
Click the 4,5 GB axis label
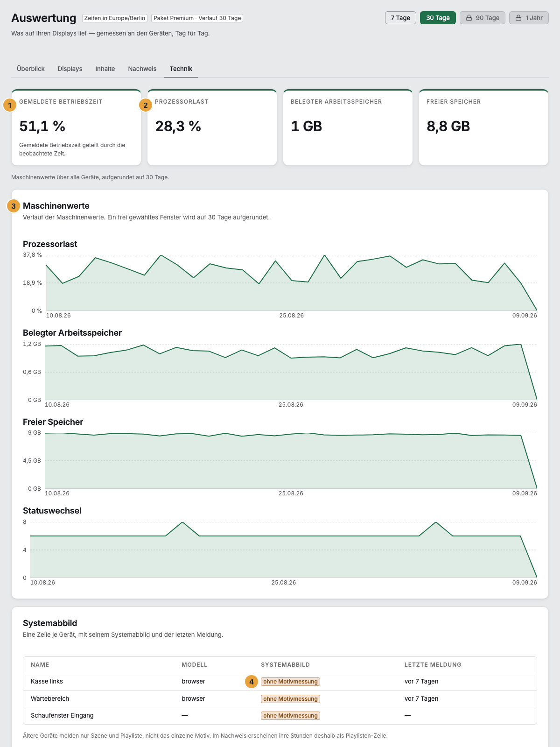point(32,461)
